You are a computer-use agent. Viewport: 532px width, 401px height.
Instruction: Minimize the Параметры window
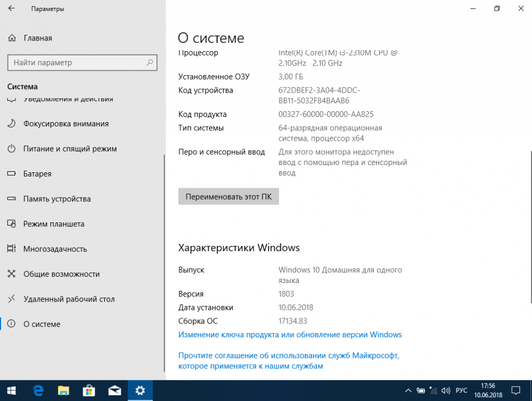click(x=473, y=8)
